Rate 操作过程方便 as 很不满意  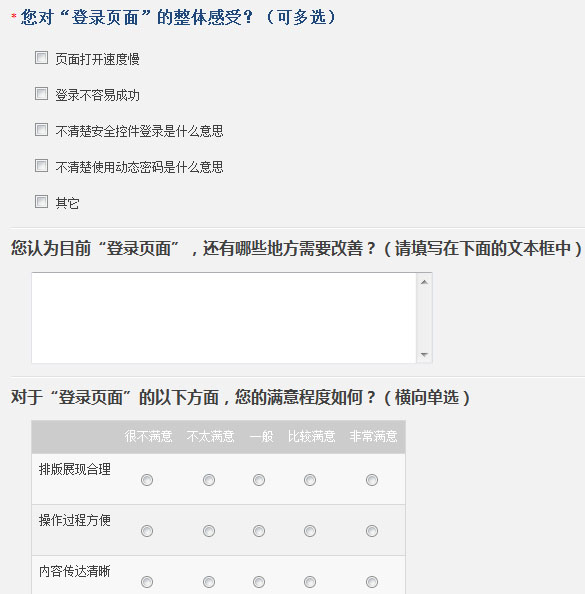pos(147,531)
